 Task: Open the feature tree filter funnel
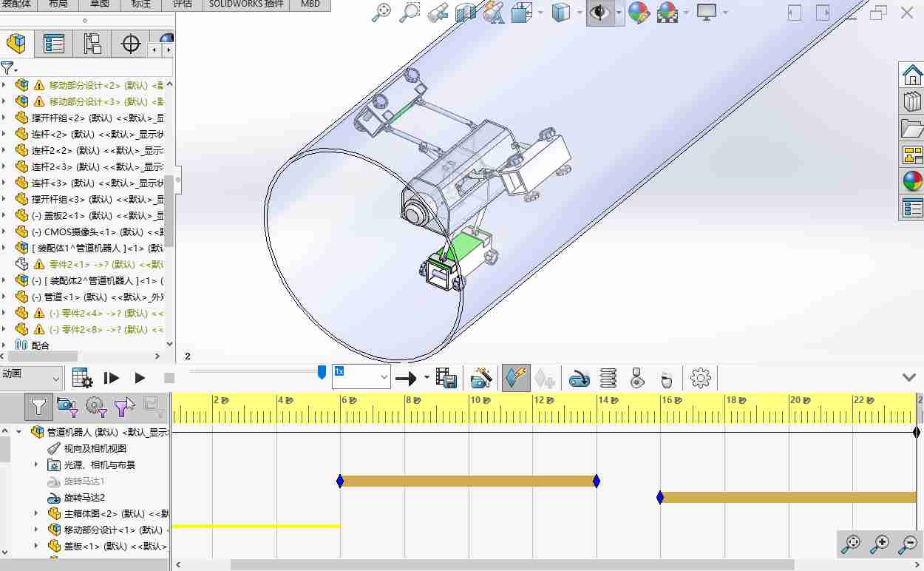8,68
